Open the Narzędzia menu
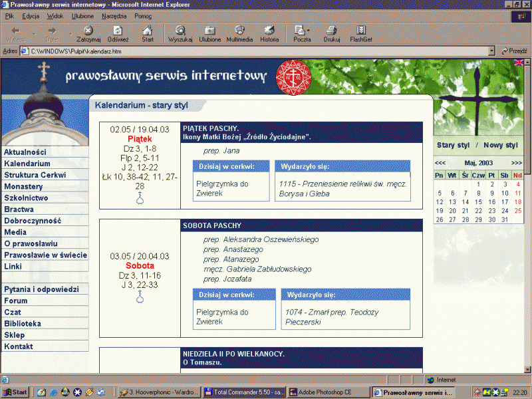Image resolution: width=532 pixels, height=399 pixels. [x=114, y=16]
